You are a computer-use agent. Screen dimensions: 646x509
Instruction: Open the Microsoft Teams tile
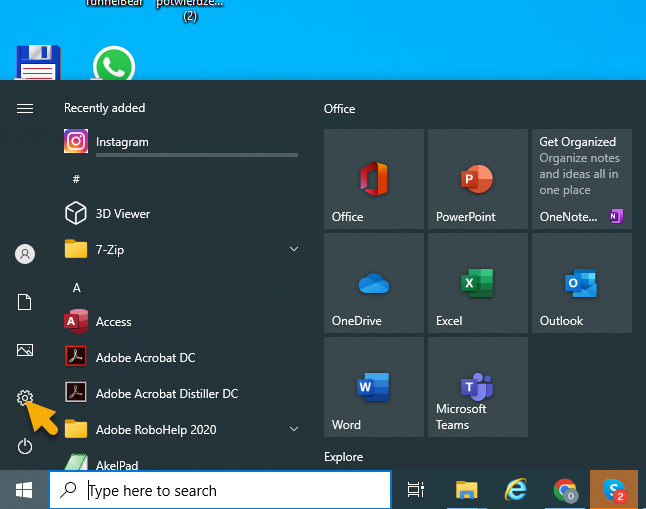pos(477,387)
